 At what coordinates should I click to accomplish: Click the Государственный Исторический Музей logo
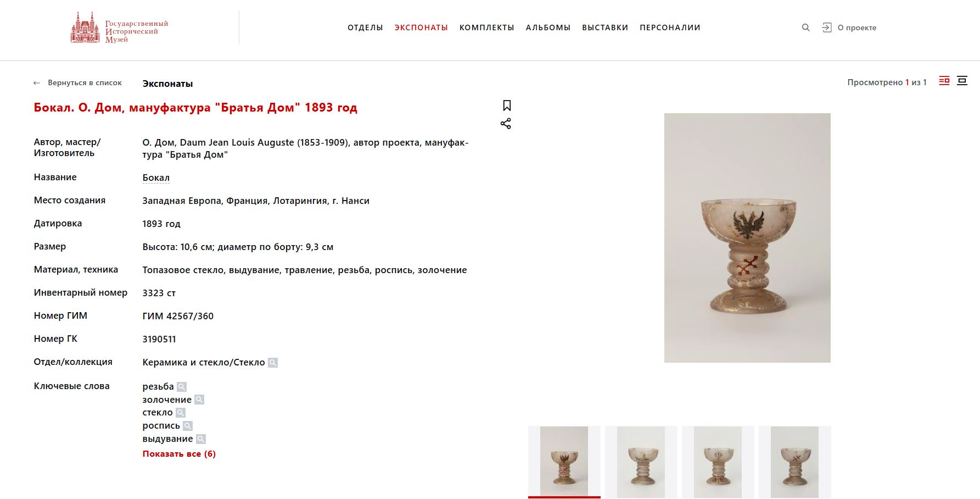[119, 27]
